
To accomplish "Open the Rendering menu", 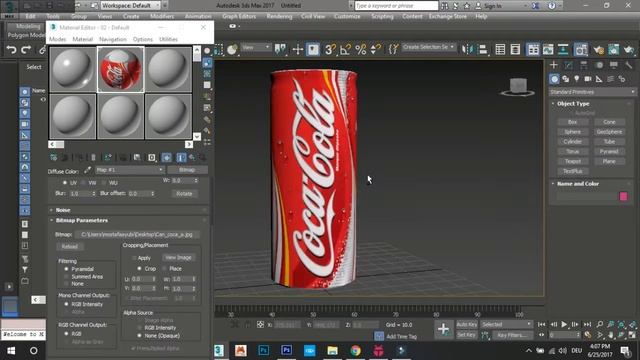I will 279,16.
